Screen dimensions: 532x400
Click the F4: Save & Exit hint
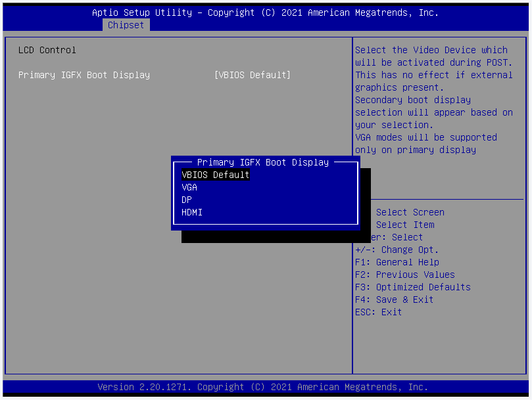pos(394,300)
